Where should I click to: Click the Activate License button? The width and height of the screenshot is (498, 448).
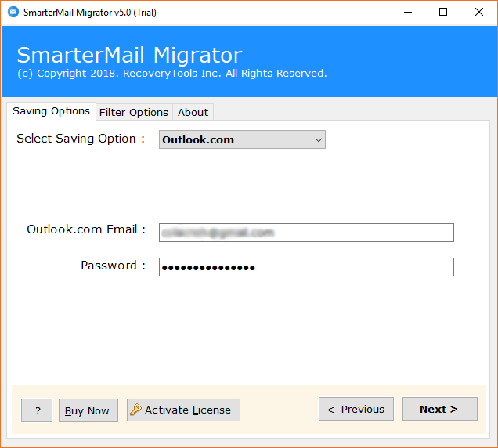click(183, 410)
